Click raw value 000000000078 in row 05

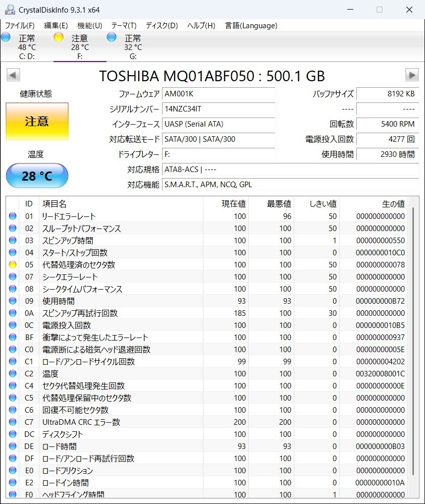(x=381, y=264)
